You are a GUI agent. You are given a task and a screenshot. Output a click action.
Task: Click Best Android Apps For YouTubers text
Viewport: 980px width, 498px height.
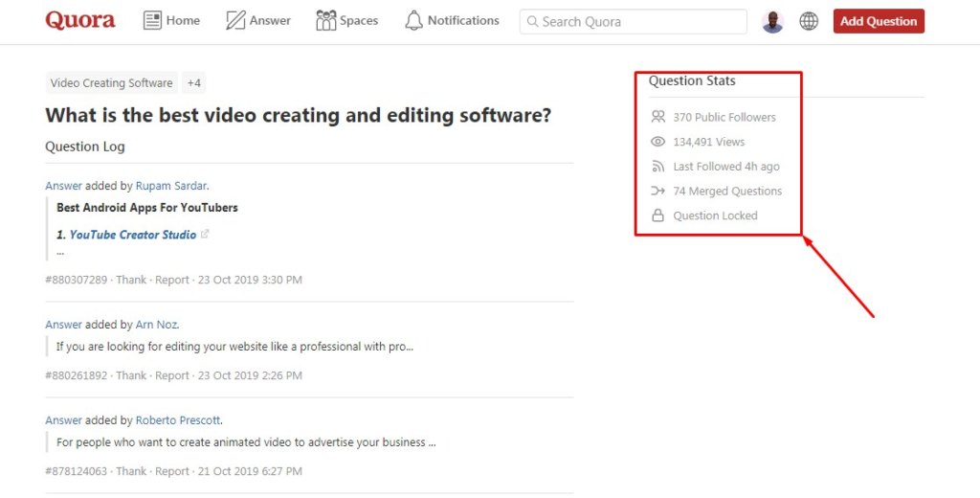[146, 207]
